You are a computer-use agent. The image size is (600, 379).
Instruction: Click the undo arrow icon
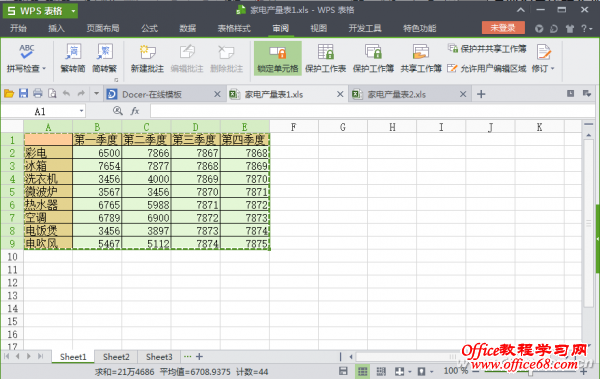point(66,93)
